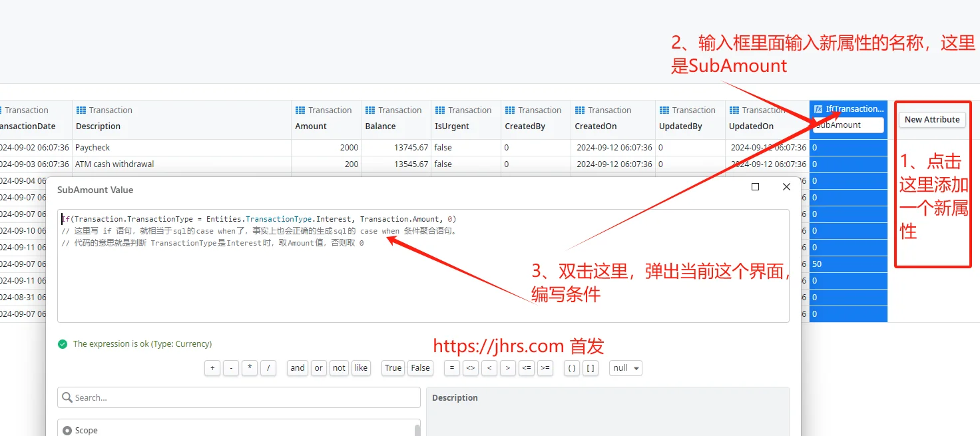
Task: Insert the <= operator
Action: pos(527,368)
